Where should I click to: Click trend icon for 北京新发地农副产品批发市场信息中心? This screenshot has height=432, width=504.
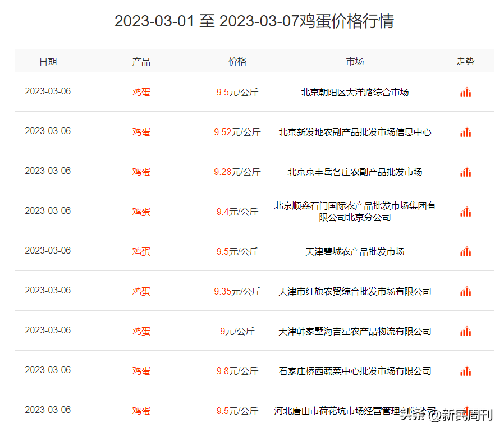click(465, 132)
